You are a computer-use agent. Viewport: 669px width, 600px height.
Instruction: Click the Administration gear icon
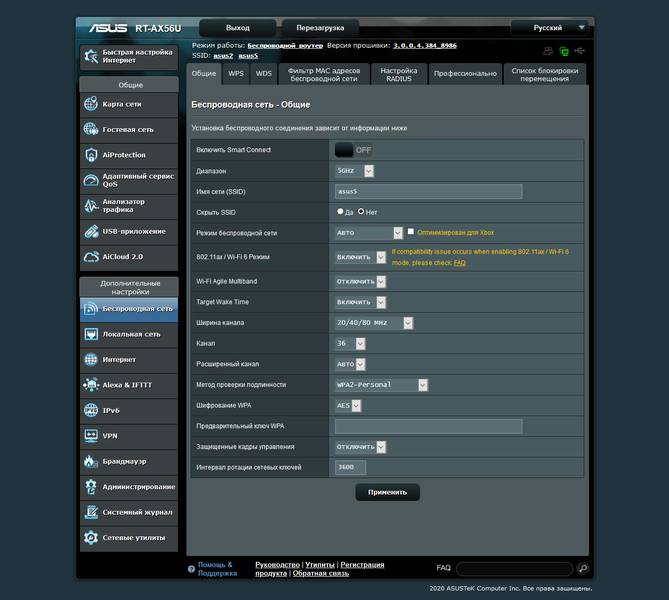(x=91, y=486)
